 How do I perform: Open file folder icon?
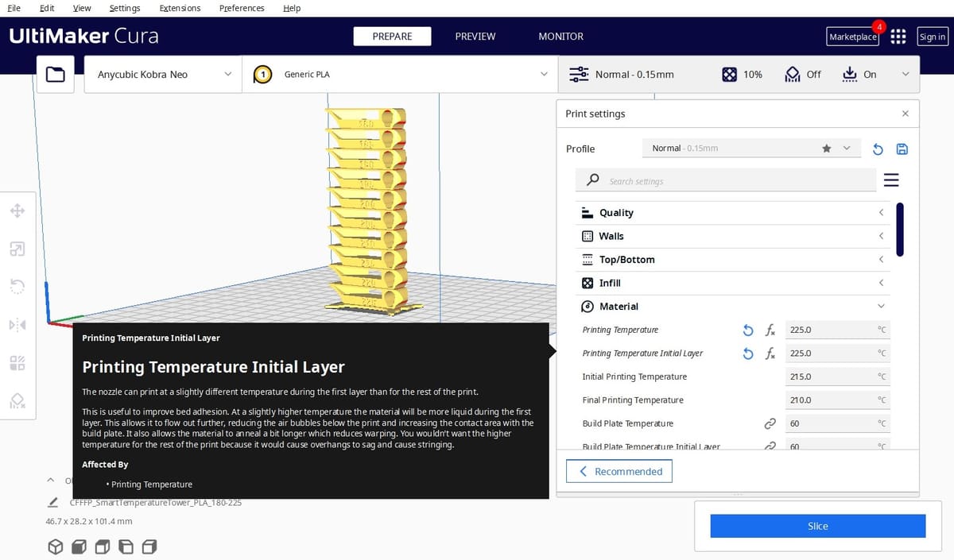pos(55,75)
